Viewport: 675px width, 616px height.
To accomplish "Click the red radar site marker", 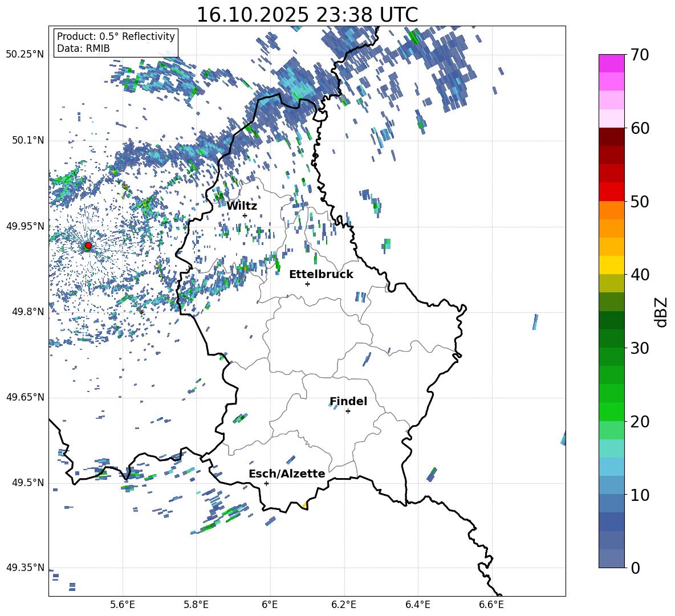I will 88,246.
